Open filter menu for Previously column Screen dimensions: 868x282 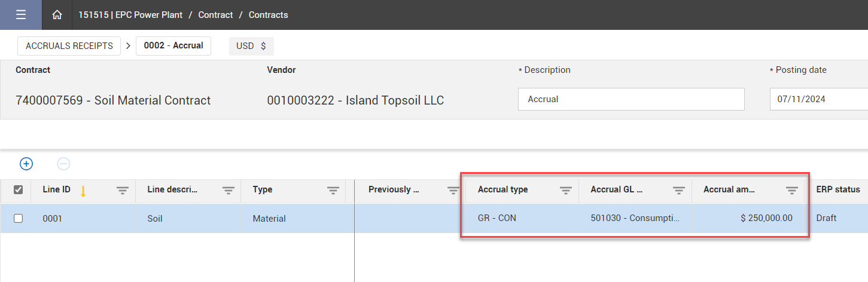click(x=453, y=191)
